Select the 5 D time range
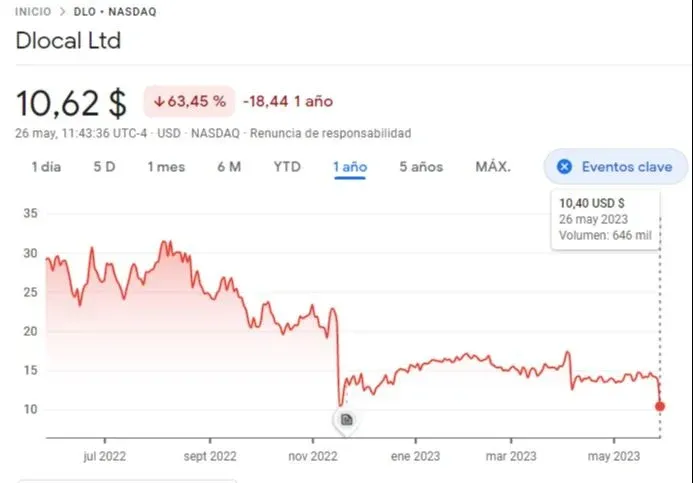 (104, 167)
